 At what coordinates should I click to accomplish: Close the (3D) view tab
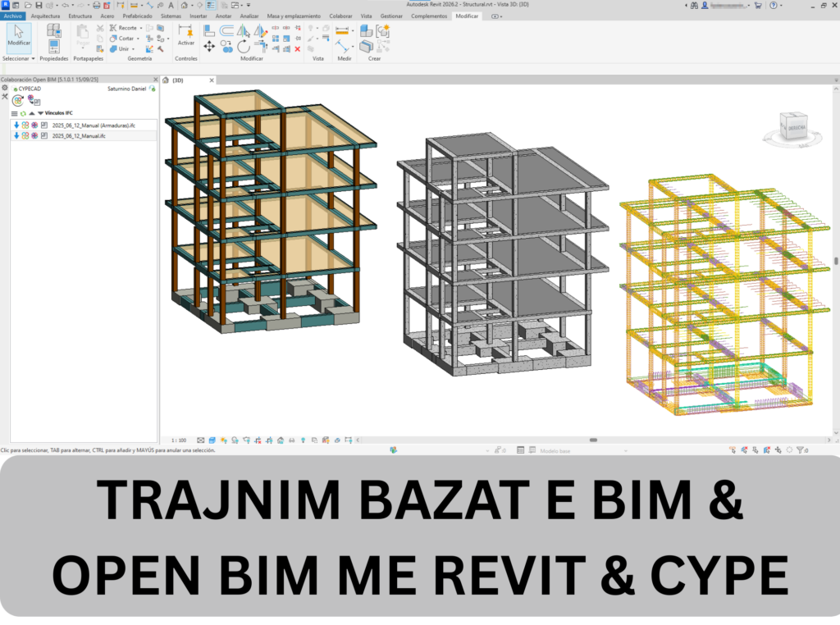pos(210,80)
